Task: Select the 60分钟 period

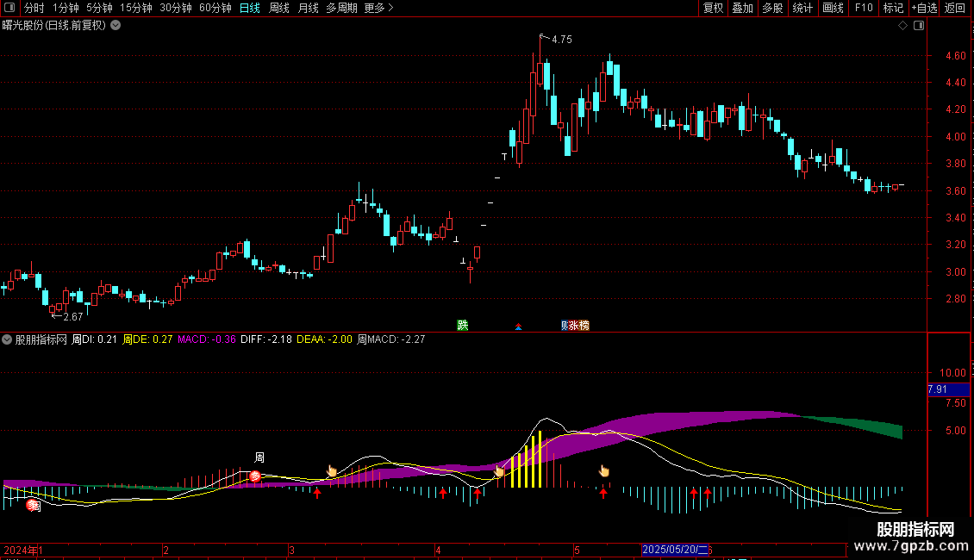Action: [x=215, y=8]
